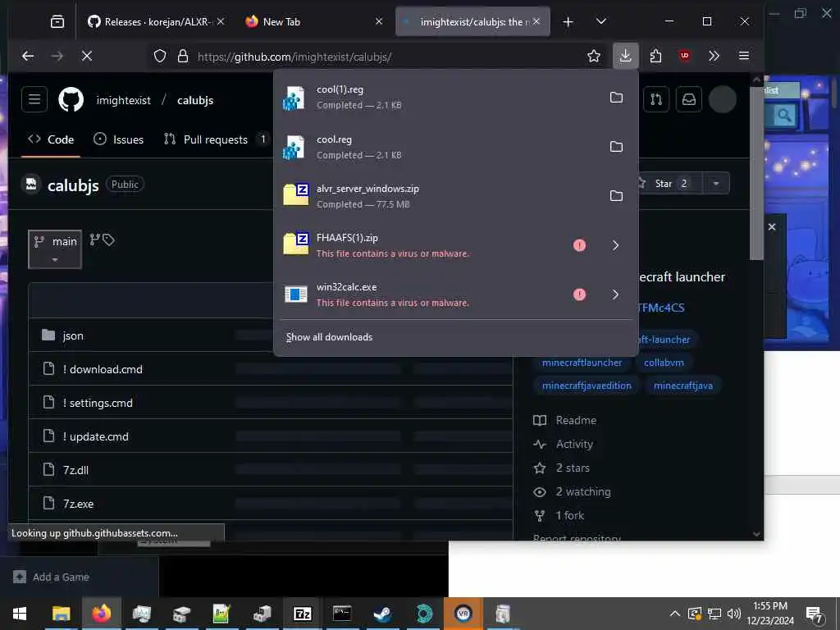Expand FHAAFS(1).zip malware details arrow

tap(615, 245)
